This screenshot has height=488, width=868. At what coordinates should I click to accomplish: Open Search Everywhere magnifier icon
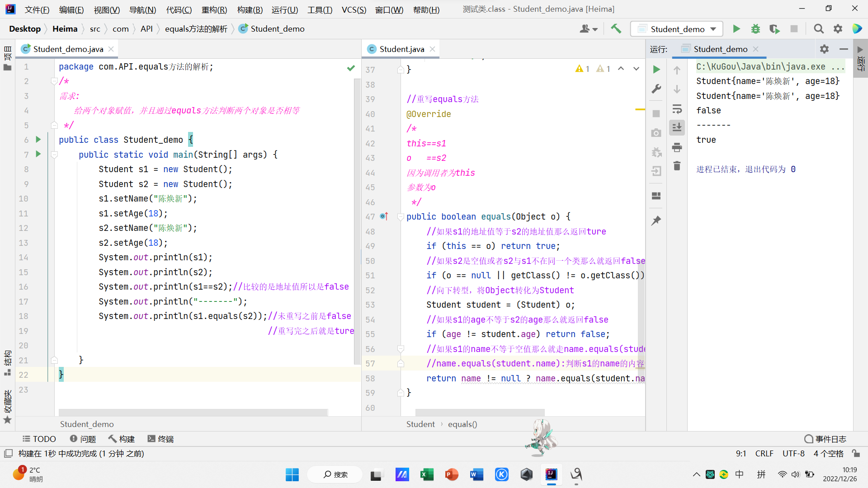click(818, 29)
